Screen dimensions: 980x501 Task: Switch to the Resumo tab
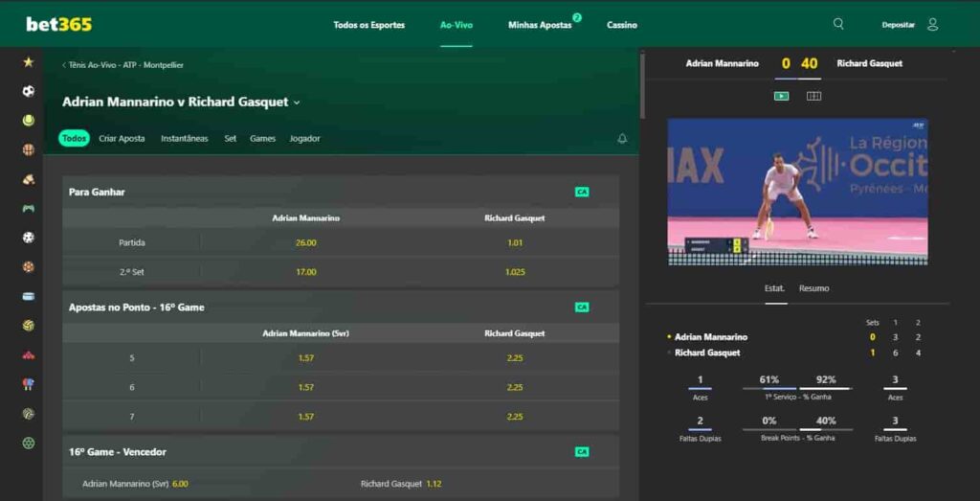point(813,288)
